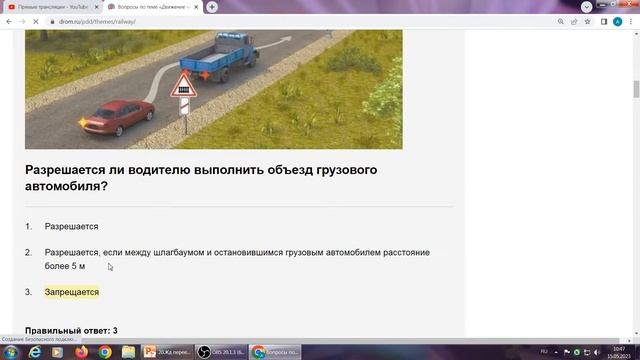Open the green tray application icon

(x=577, y=352)
